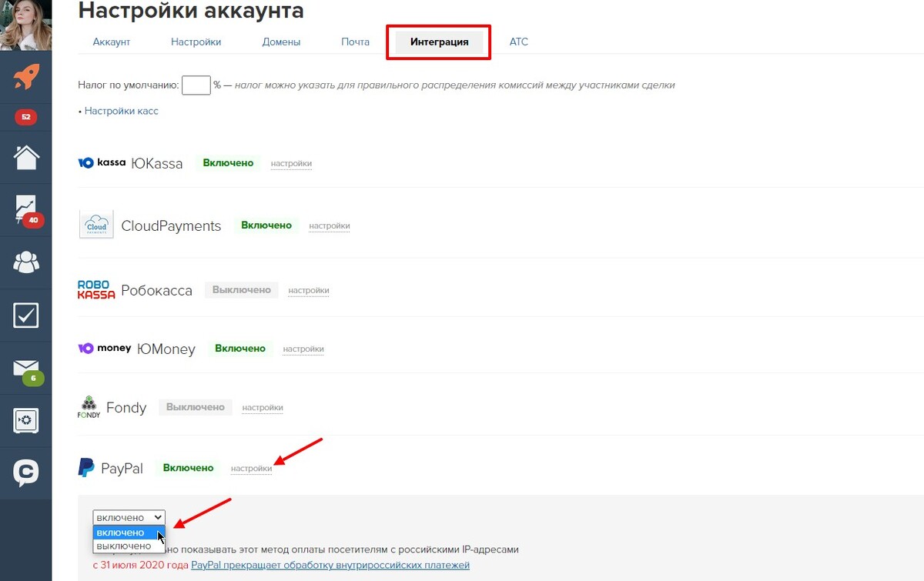Click the Robokassa logo
This screenshot has height=581, width=924.
click(96, 289)
